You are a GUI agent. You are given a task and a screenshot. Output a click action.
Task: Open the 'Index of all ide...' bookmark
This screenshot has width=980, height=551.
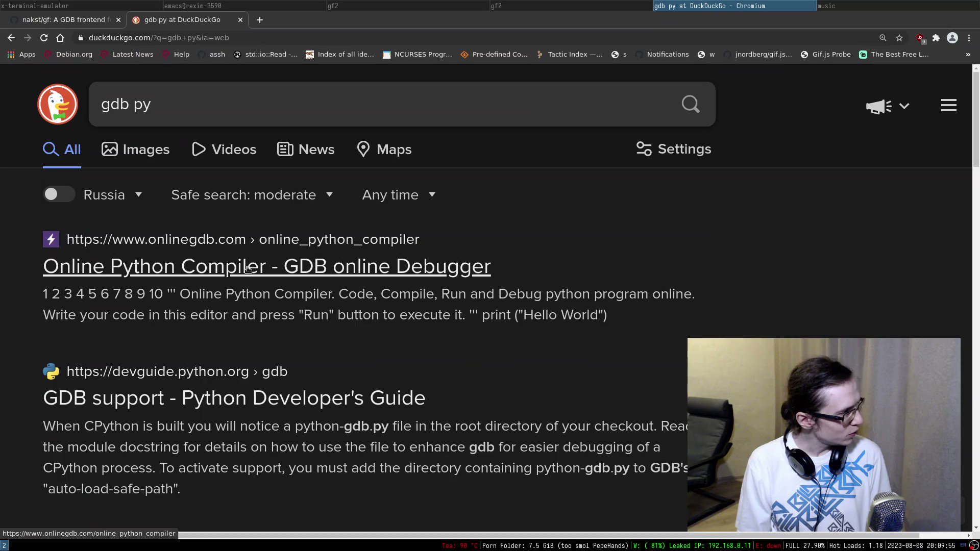point(340,55)
